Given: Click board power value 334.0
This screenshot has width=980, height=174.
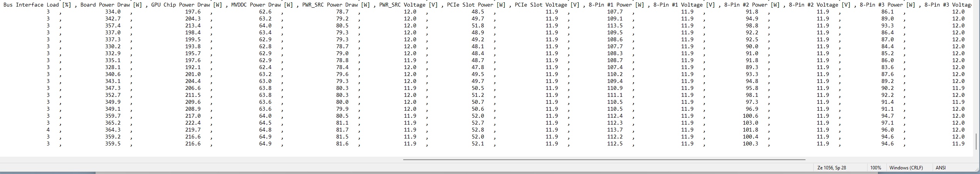Looking at the screenshot, I should tap(113, 12).
